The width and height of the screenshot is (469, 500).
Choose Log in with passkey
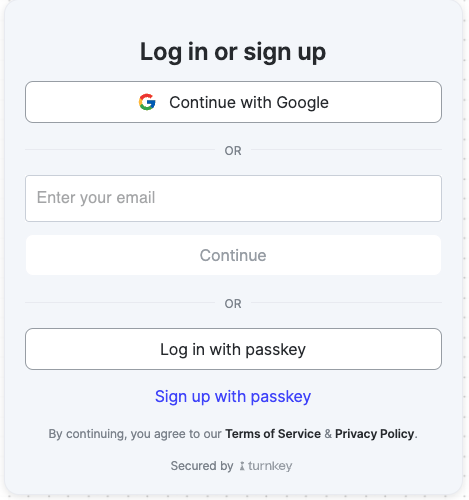tap(233, 349)
